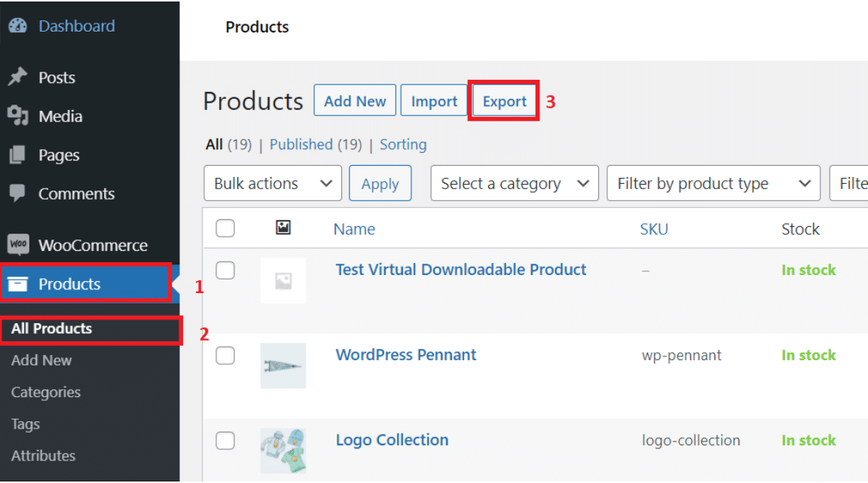Click the WordPress Pennant product thumbnail
Image resolution: width=868 pixels, height=483 pixels.
click(x=283, y=366)
